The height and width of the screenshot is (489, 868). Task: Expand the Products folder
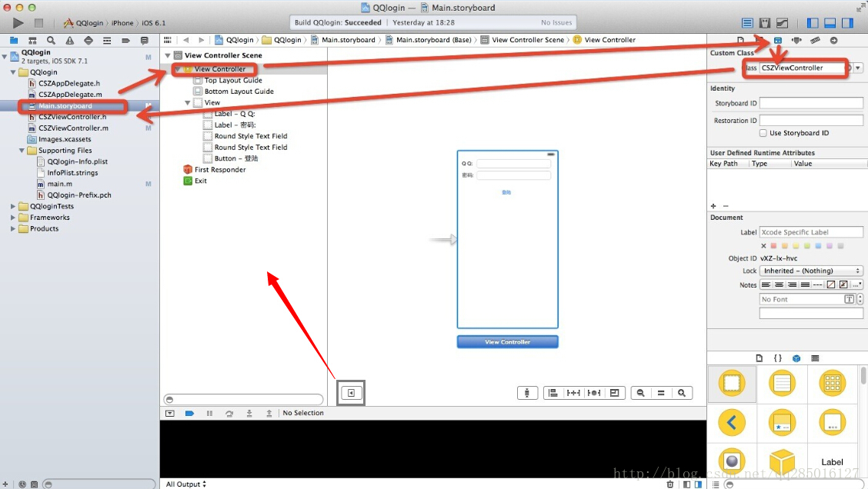click(x=13, y=228)
